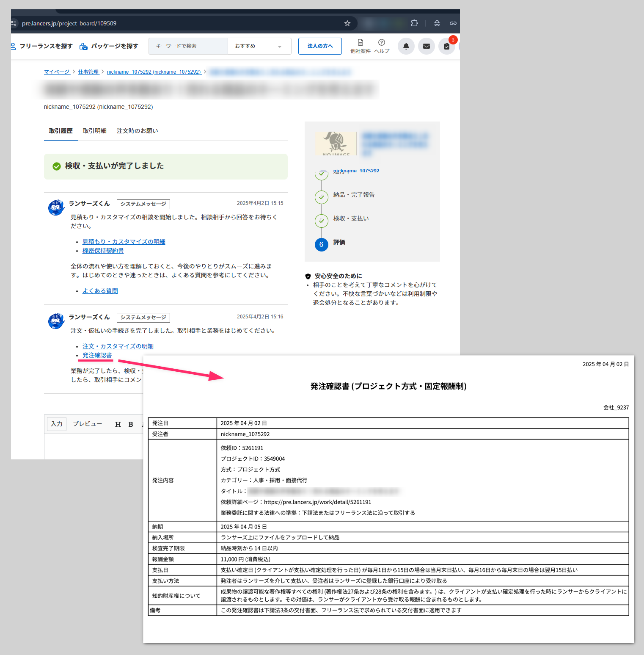This screenshot has height=655, width=644.
Task: Click the 受注者 nickname_1075292 table cell
Action: (x=422, y=434)
